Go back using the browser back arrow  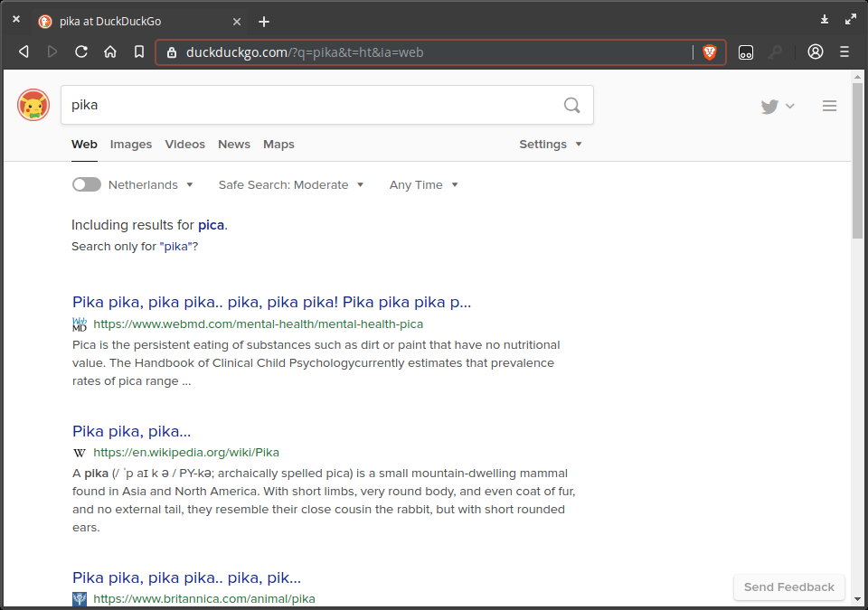(x=24, y=52)
